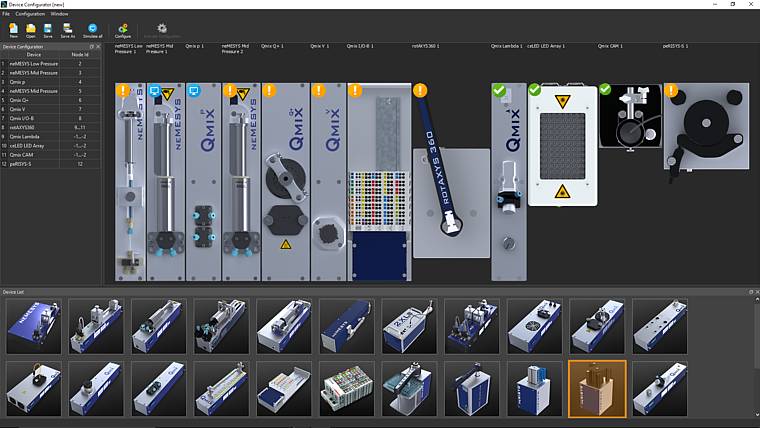
Task: Click the Simulate all toolbar icon
Action: (93, 30)
